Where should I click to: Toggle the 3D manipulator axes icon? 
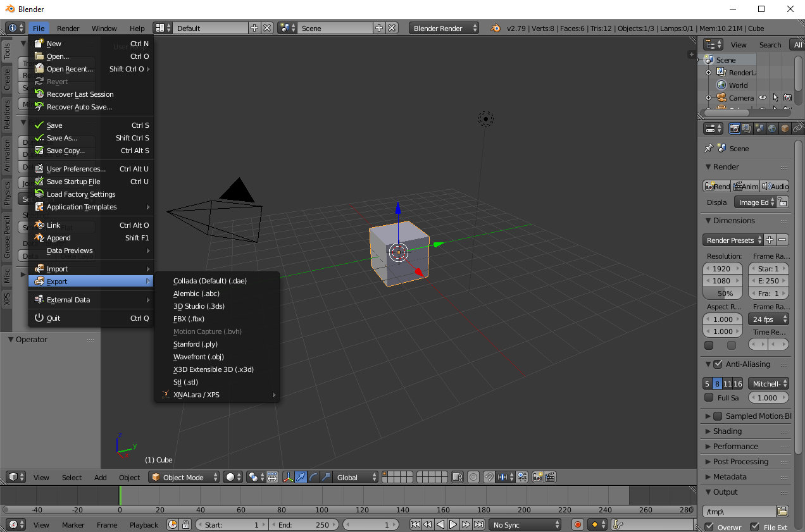[x=289, y=477]
